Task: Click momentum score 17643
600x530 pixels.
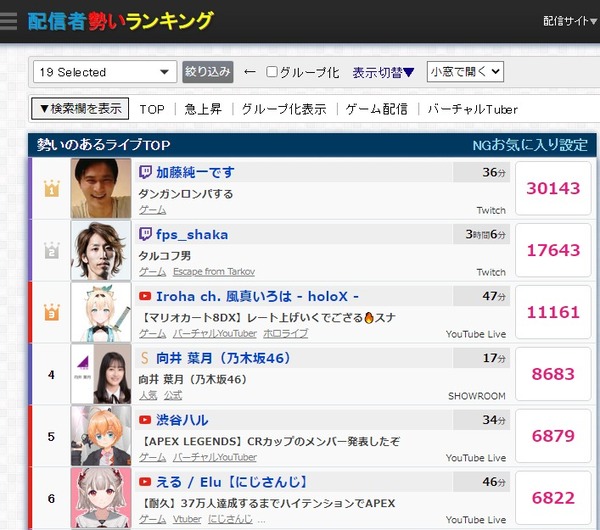Action: (553, 250)
